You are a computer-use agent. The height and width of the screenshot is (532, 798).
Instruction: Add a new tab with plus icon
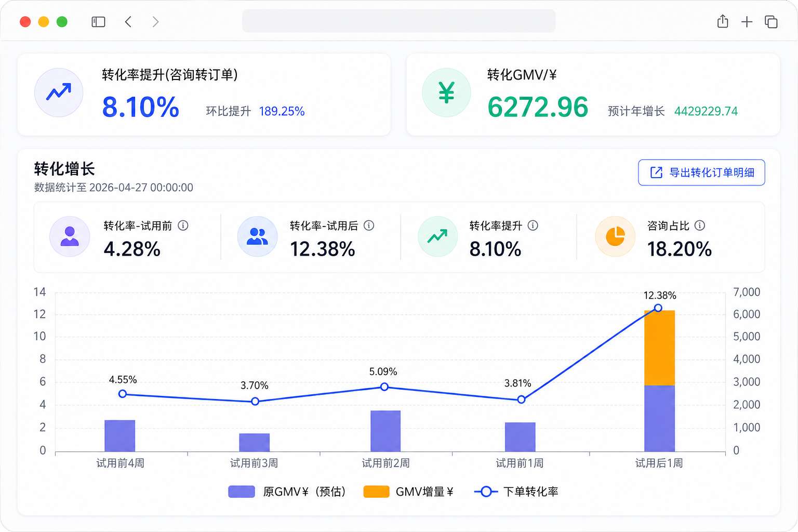coord(747,22)
